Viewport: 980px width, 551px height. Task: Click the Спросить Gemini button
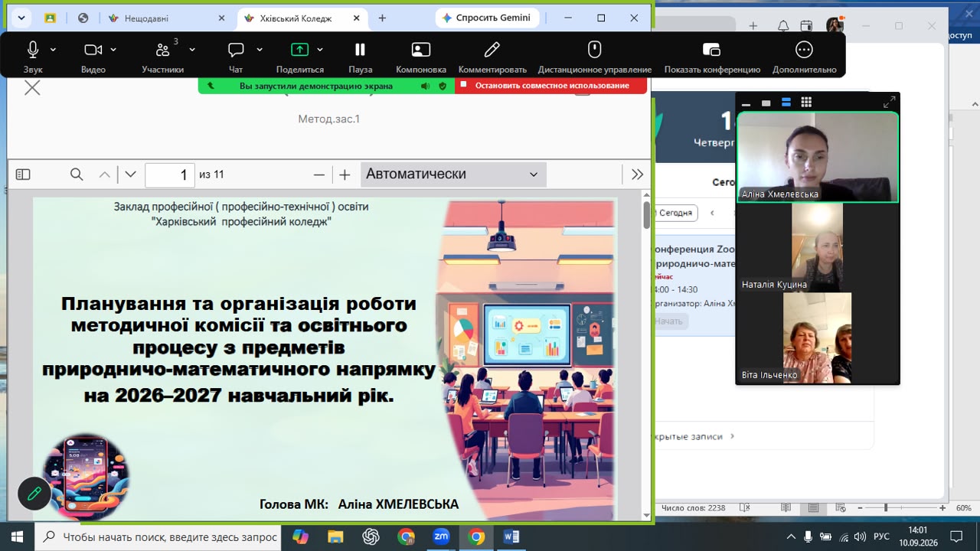click(x=487, y=18)
